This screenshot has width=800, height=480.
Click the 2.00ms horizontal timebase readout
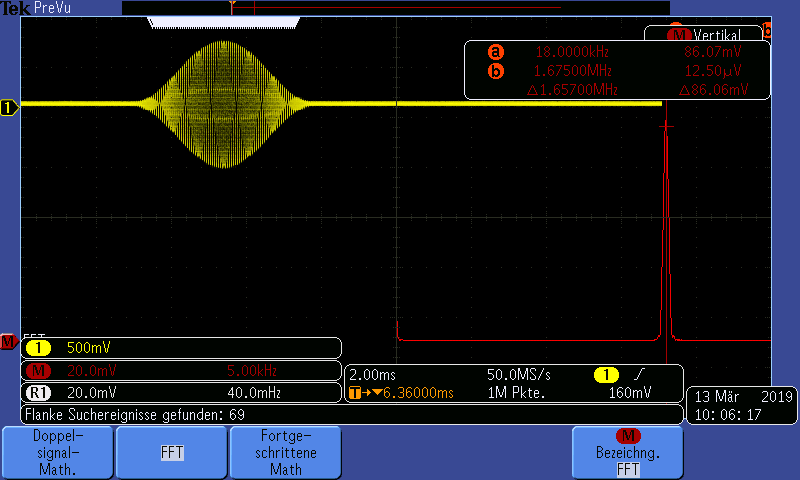coord(372,375)
